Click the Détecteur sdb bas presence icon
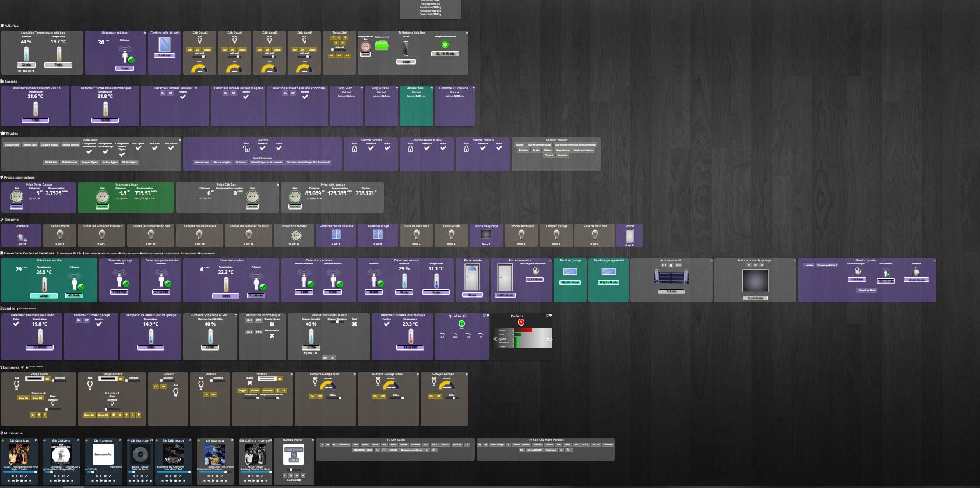The height and width of the screenshot is (488, 980). coord(126,55)
